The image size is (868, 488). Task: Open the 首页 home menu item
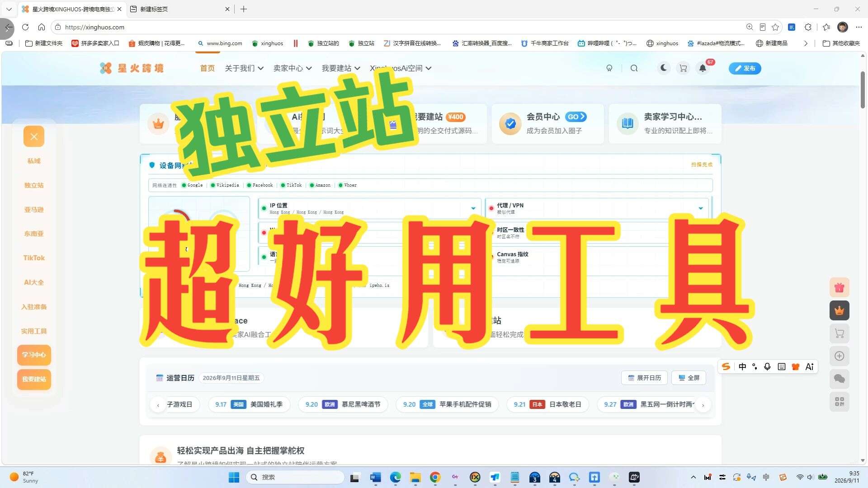pyautogui.click(x=208, y=68)
